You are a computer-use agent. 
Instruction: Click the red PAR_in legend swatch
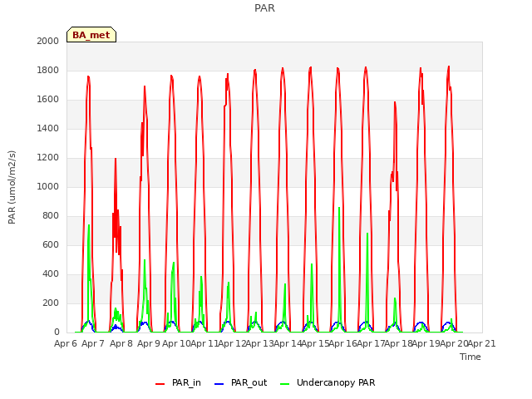coord(160,384)
